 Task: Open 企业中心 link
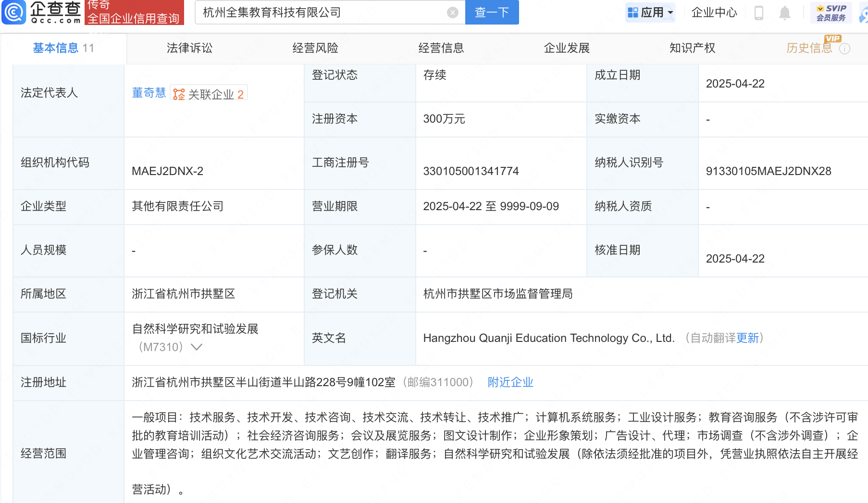714,13
